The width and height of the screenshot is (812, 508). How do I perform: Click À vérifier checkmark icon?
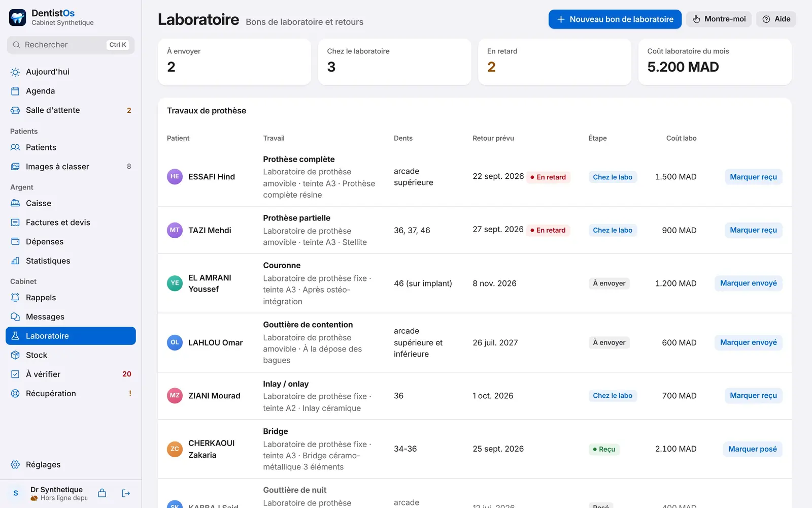(15, 374)
